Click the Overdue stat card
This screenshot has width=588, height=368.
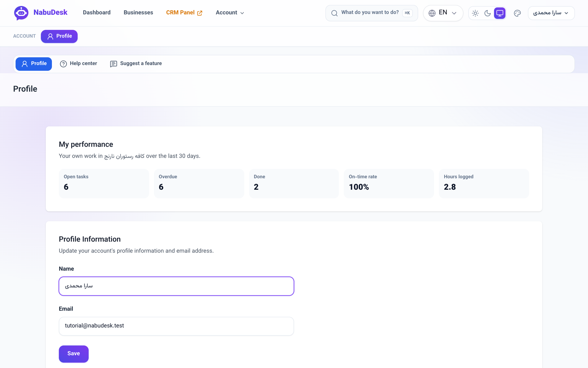pyautogui.click(x=199, y=184)
